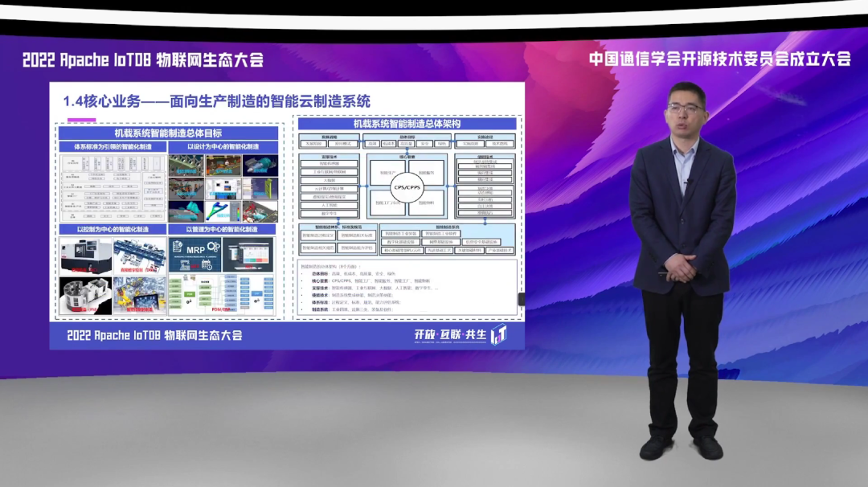
Task: Click the '开放·互联·共生' slogan in the footer
Action: (x=450, y=335)
